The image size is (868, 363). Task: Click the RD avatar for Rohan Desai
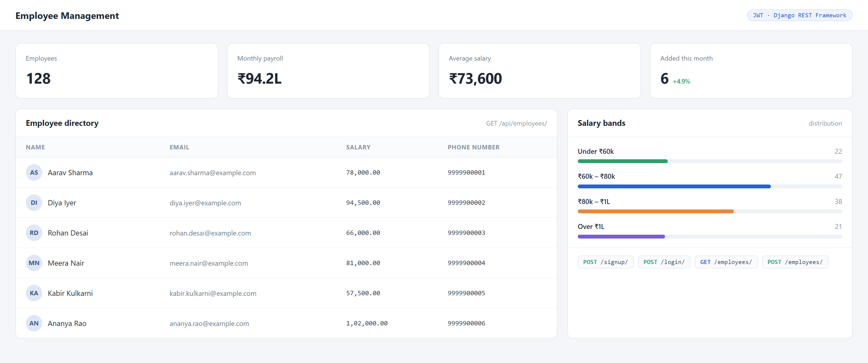[34, 233]
